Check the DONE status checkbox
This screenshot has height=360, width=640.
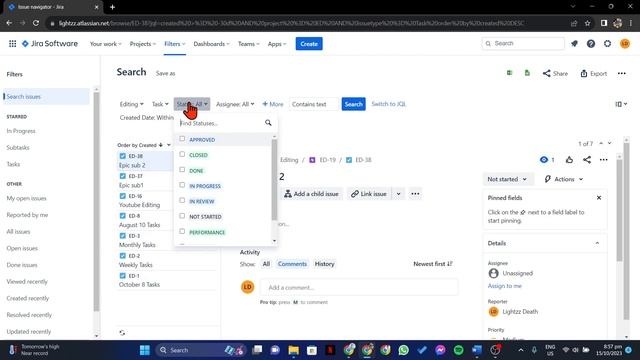[x=182, y=170]
